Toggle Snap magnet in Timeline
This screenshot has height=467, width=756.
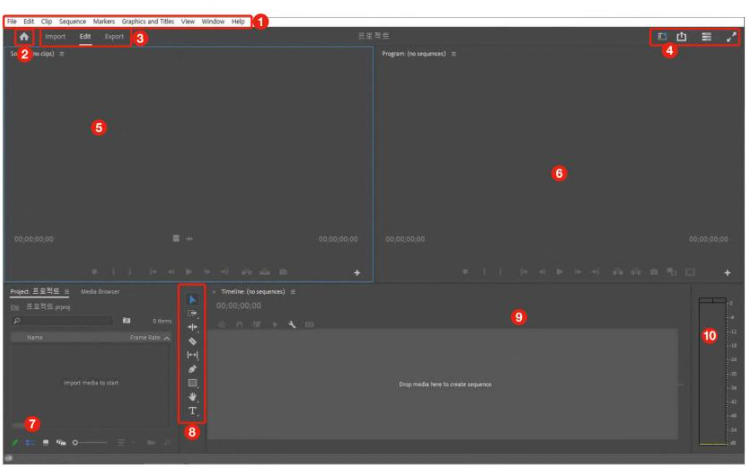coord(239,324)
